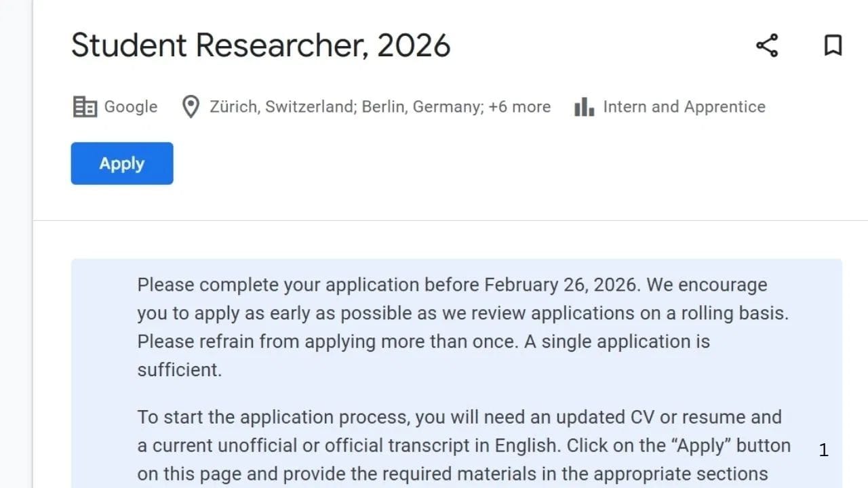Click the "February 26, 2026" deadline text
The width and height of the screenshot is (868, 488).
(x=561, y=285)
